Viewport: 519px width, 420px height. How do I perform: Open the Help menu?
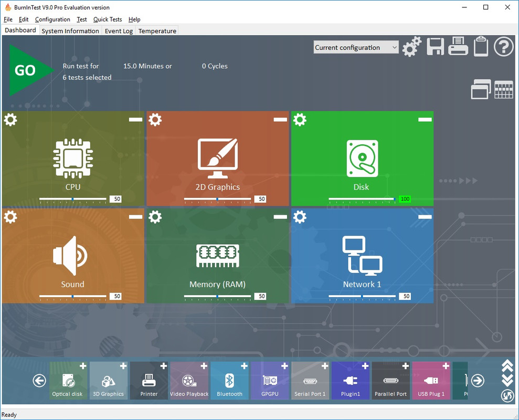click(x=134, y=19)
